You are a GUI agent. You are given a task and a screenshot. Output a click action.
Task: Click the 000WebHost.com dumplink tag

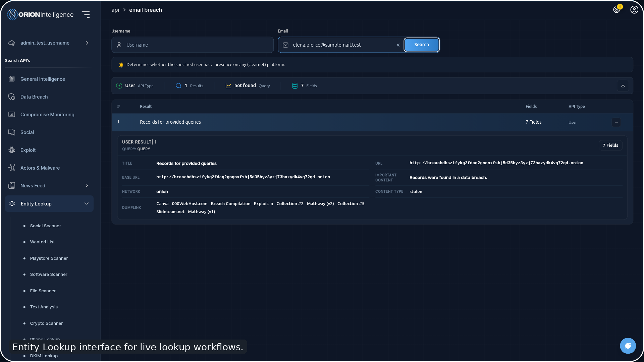190,204
